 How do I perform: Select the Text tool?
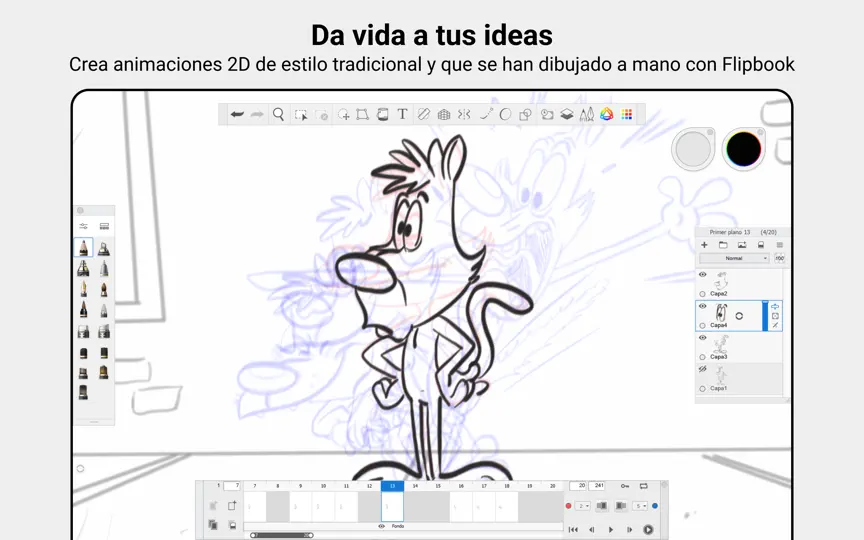[x=402, y=114]
